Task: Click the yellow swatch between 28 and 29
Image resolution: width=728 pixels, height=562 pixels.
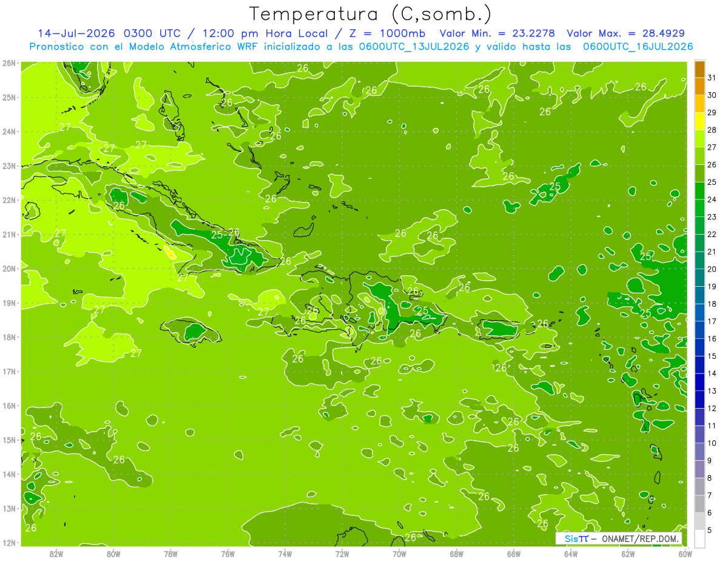Action: (x=699, y=121)
